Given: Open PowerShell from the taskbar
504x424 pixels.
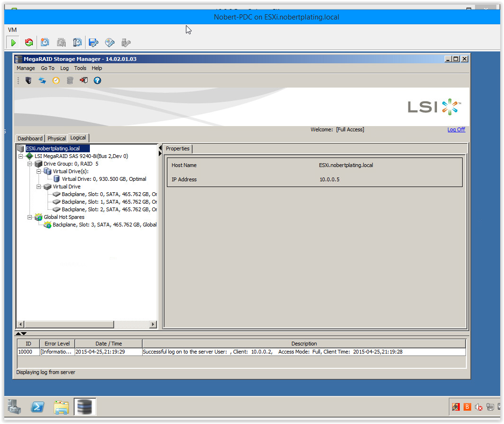Looking at the screenshot, I should point(38,407).
